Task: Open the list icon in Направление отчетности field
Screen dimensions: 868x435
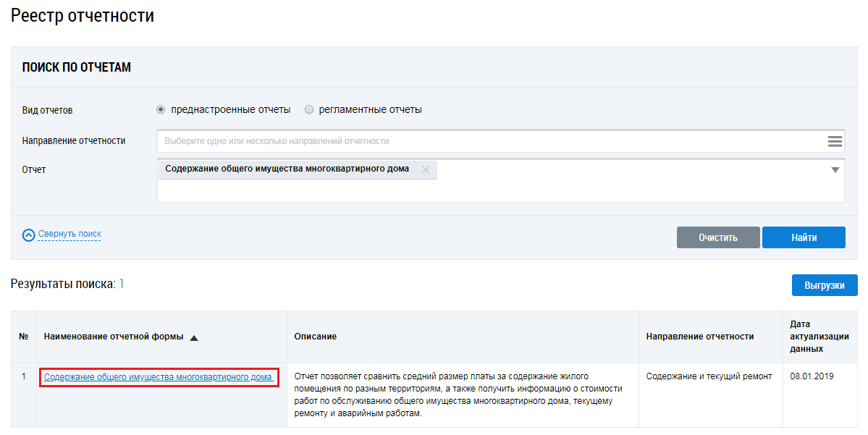Action: 835,141
